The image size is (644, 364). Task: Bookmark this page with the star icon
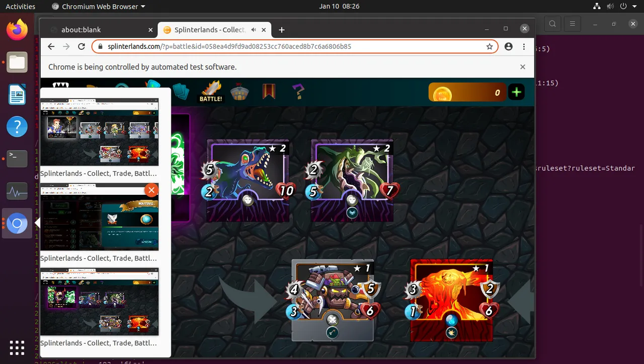click(x=490, y=46)
